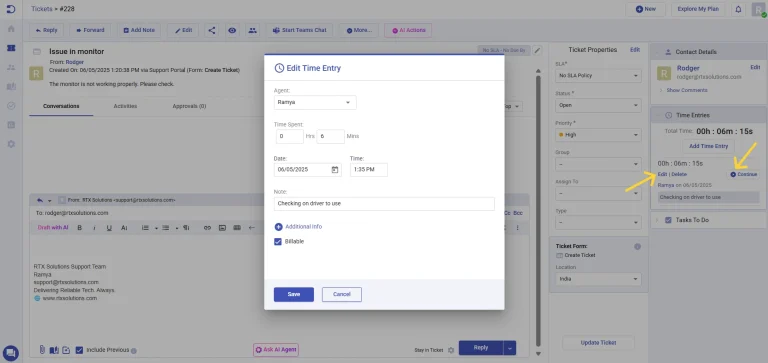
Task: Open the Tickets icon in sidebar
Action: pos(11,48)
